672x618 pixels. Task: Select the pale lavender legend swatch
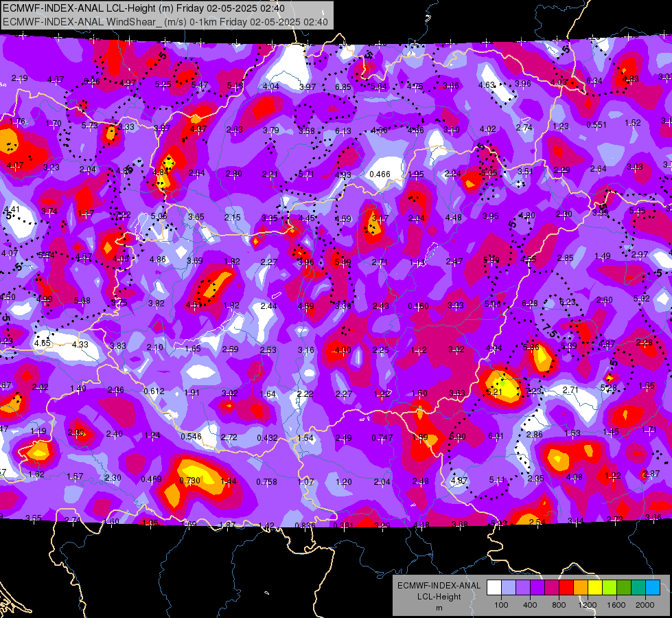[x=508, y=588]
